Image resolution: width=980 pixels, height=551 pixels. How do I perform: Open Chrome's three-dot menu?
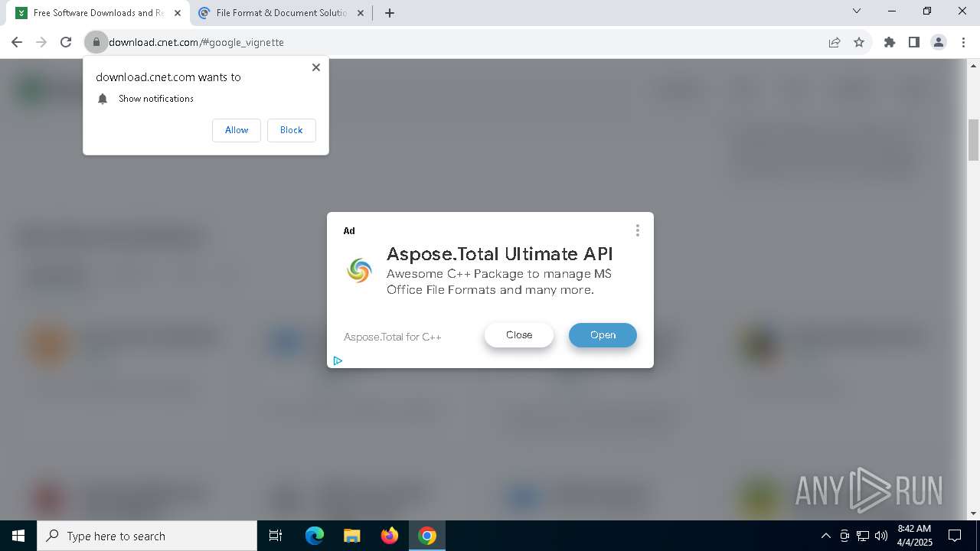pos(963,42)
